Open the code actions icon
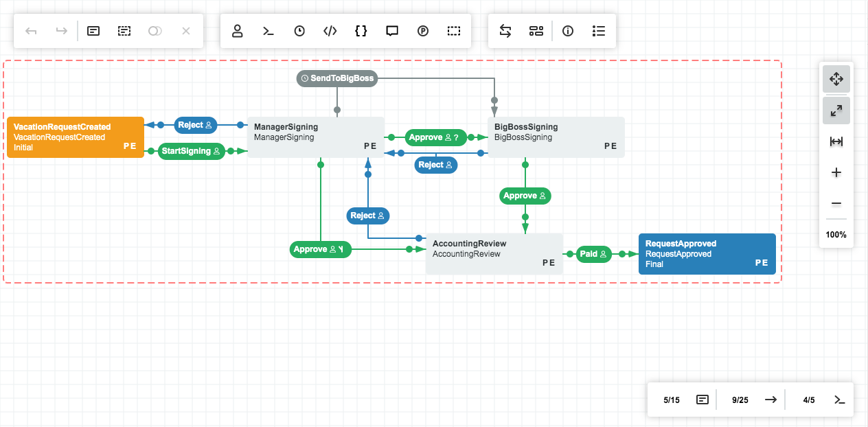868x427 pixels. pyautogui.click(x=330, y=31)
